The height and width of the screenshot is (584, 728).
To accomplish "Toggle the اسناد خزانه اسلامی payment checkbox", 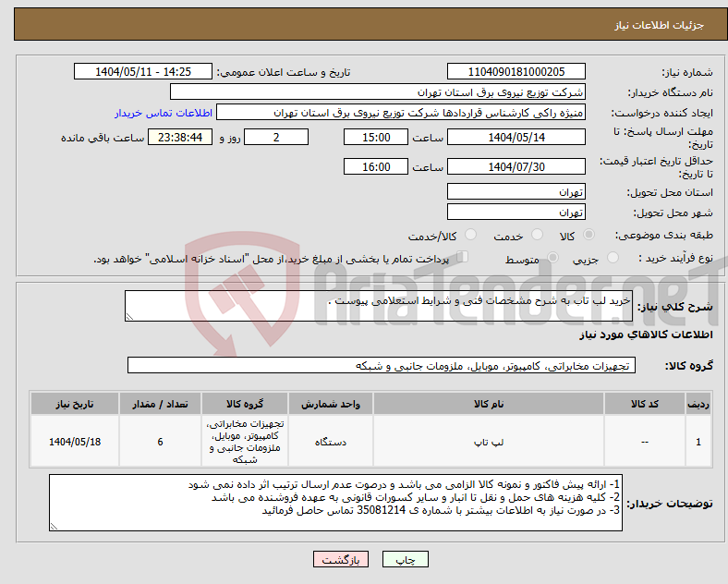I will pos(463,257).
